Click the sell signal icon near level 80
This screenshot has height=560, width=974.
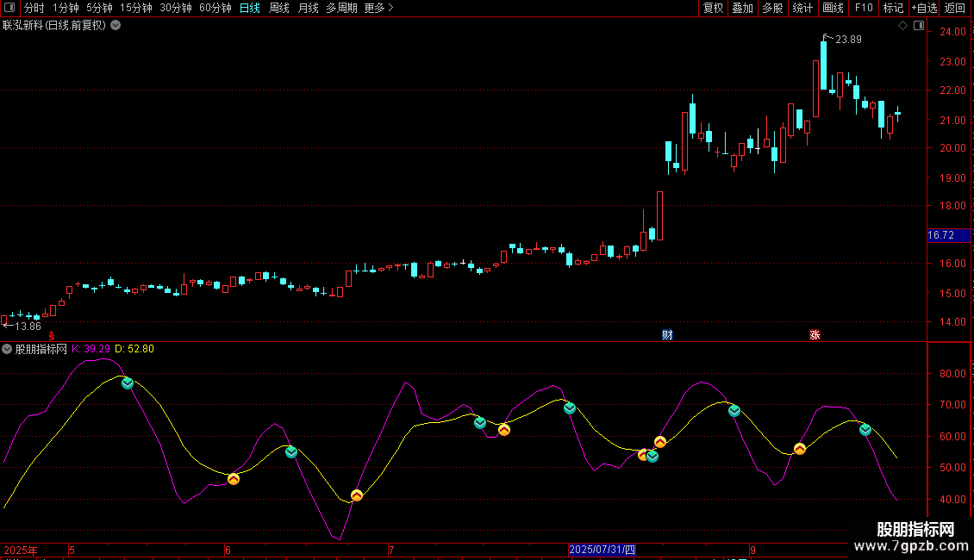point(128,383)
